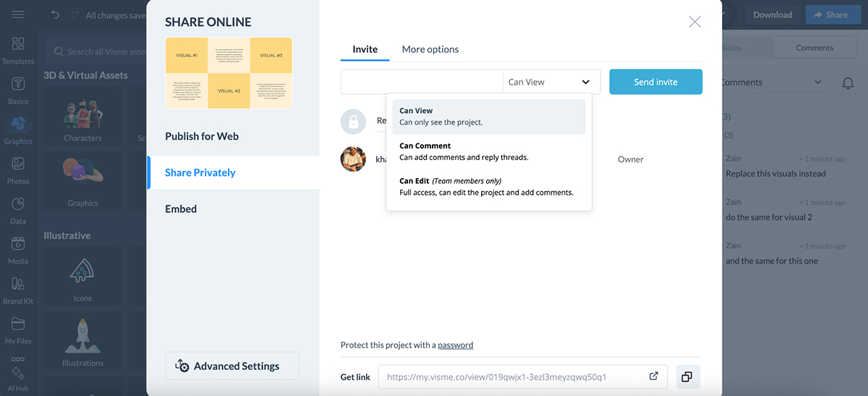Viewport: 868px width, 396px height.
Task: Click the search magnifier icon
Action: (59, 51)
